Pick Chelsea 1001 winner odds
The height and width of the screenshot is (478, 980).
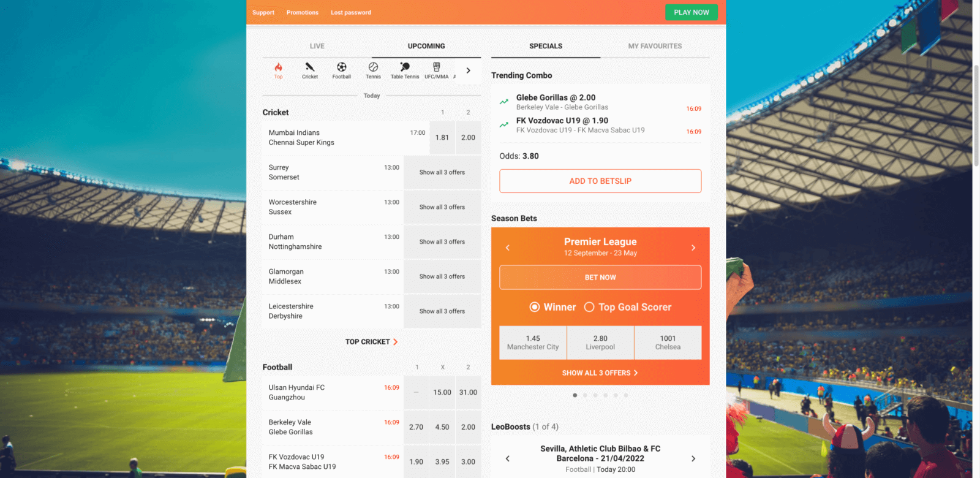coord(668,343)
